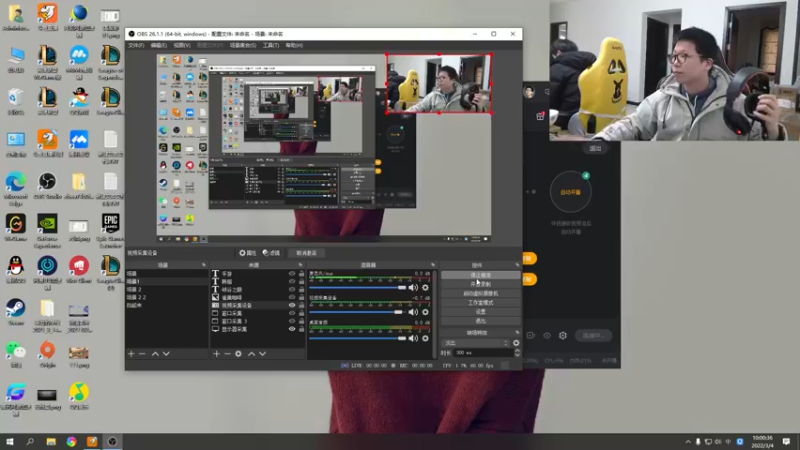Enable 工作室模式 in Controls
Image resolution: width=800 pixels, height=450 pixels.
tap(481, 303)
